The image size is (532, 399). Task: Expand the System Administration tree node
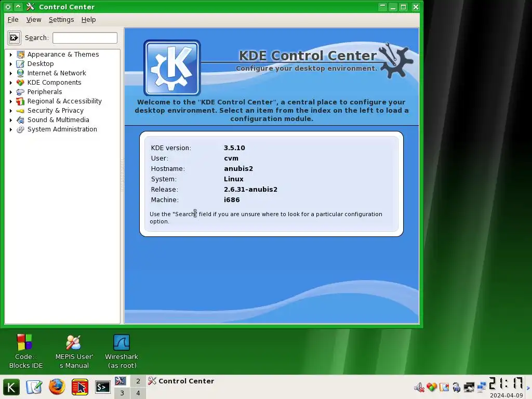tap(11, 129)
